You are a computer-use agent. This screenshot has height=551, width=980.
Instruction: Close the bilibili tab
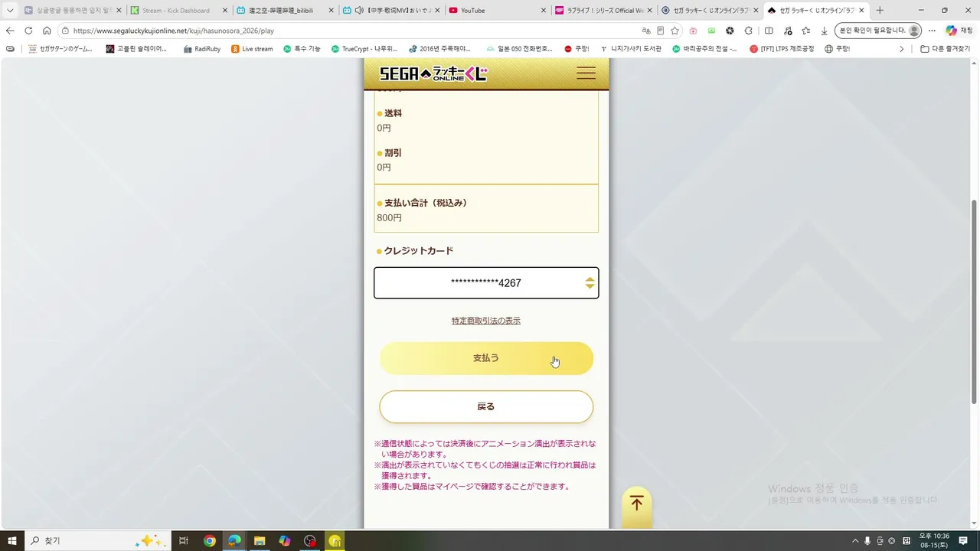(x=331, y=11)
